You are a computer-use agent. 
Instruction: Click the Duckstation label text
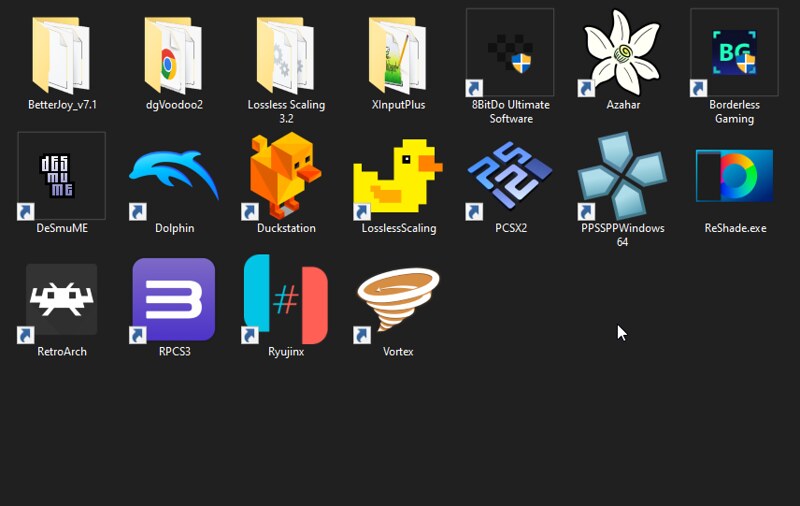coord(286,228)
